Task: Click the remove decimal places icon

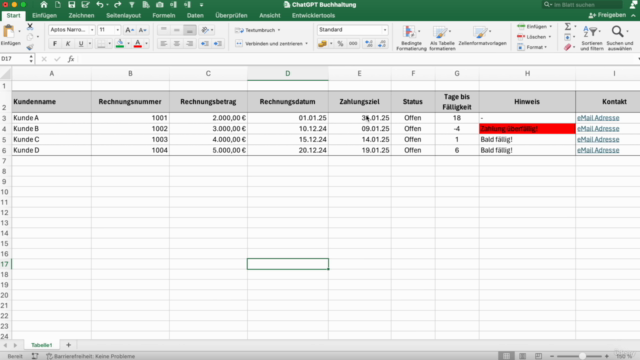Action: pyautogui.click(x=382, y=44)
